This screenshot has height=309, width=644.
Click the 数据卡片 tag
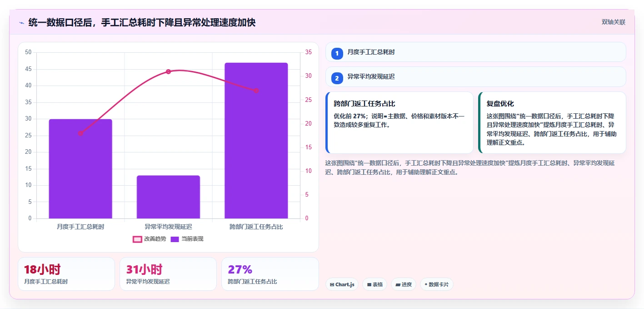point(437,284)
